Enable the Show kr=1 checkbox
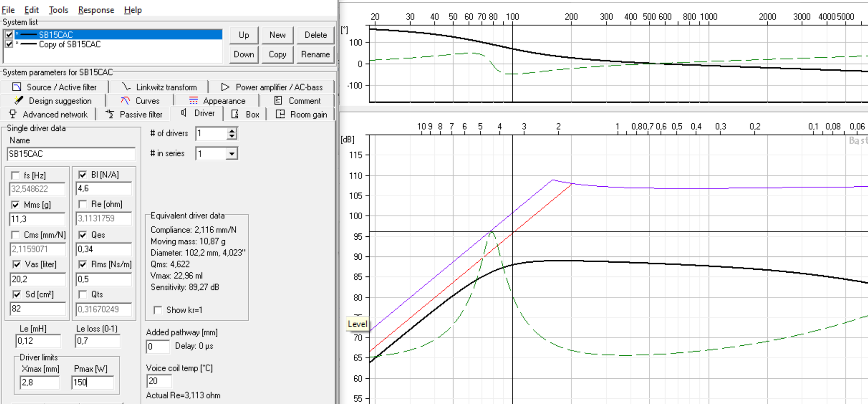This screenshot has height=404, width=868. [x=158, y=310]
